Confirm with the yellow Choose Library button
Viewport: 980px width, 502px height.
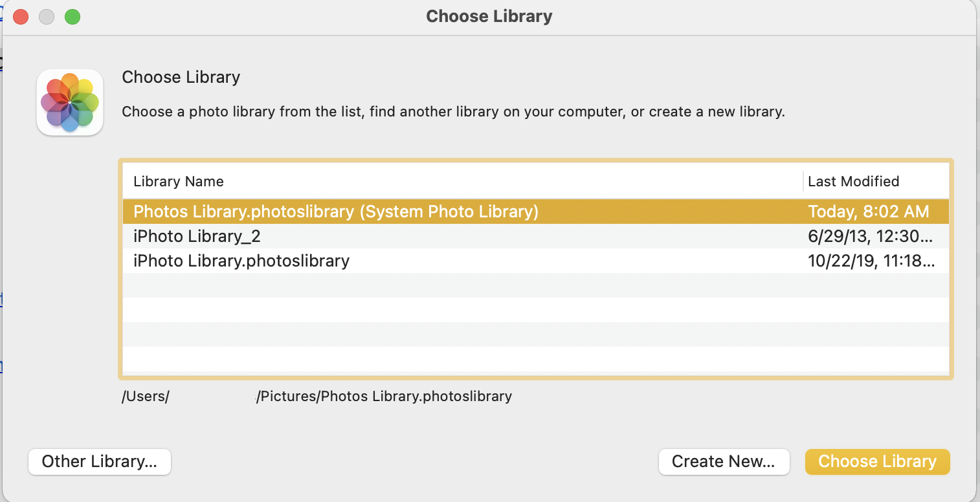pos(877,462)
